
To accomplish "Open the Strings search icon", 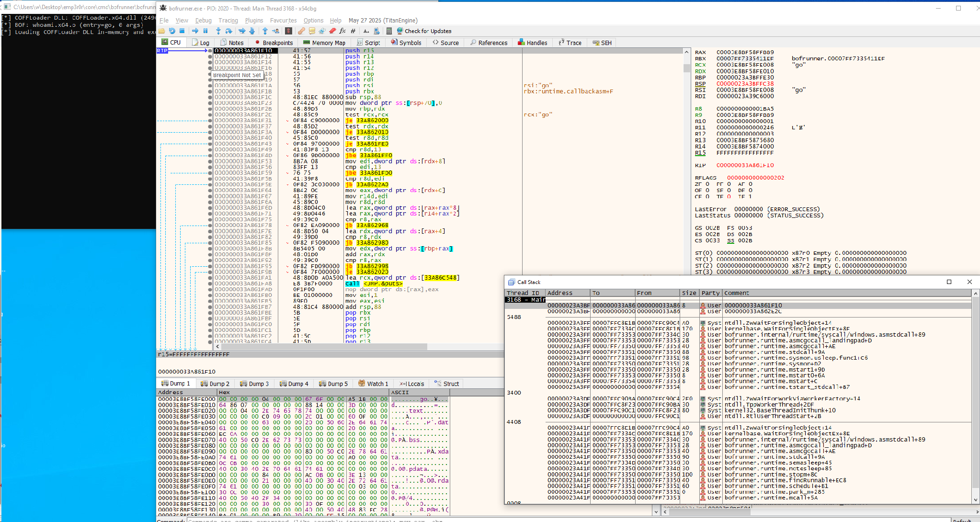I will [x=366, y=31].
